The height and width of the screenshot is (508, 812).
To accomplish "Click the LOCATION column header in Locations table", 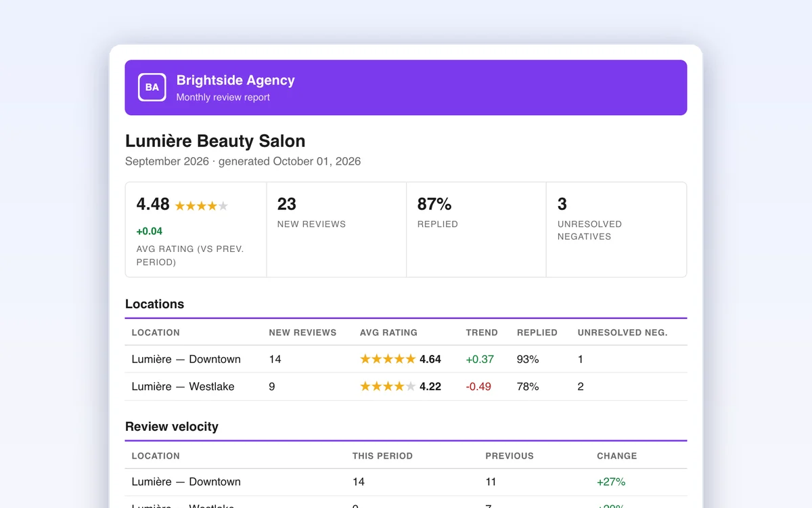I will (156, 333).
